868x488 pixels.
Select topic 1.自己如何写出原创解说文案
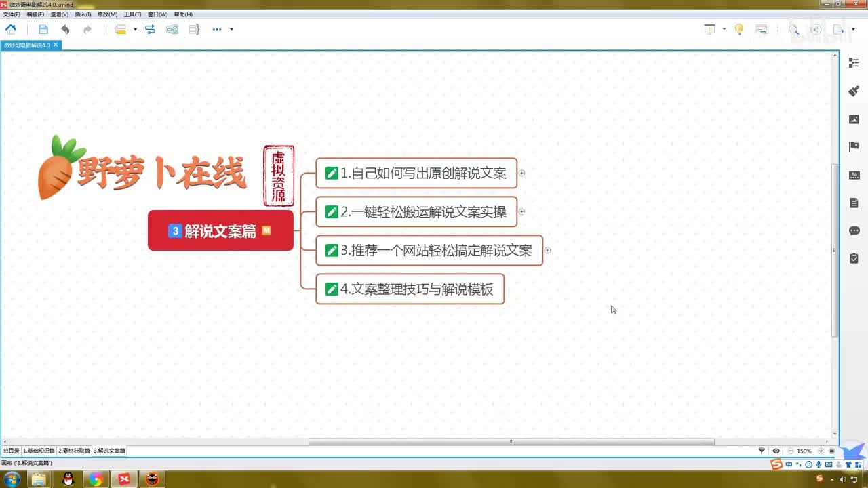(416, 173)
